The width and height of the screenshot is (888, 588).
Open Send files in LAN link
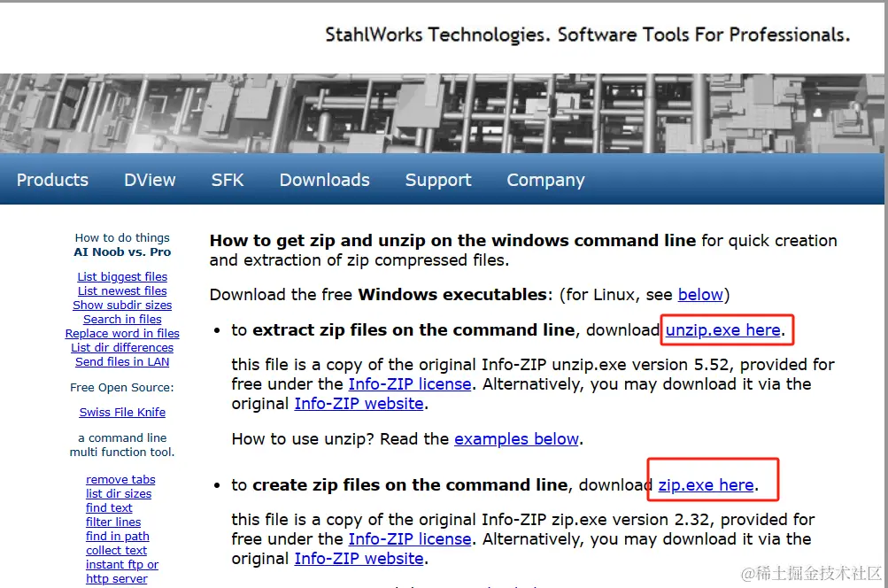point(122,361)
